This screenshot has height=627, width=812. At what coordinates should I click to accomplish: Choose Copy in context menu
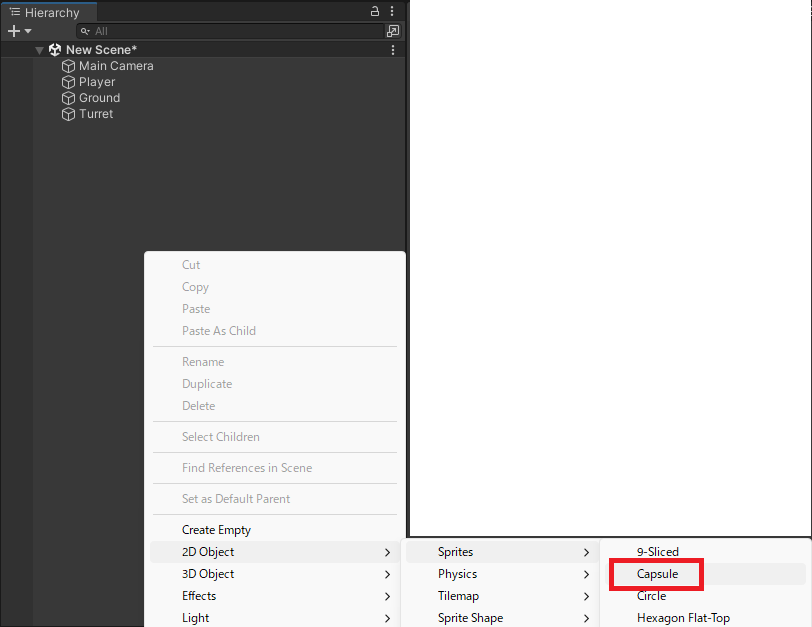pos(195,287)
